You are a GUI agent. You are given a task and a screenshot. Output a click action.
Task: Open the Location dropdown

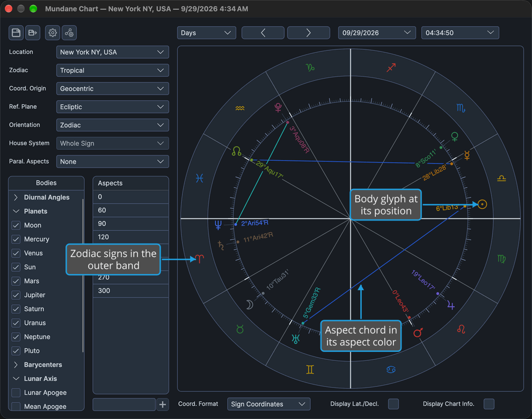tap(113, 52)
